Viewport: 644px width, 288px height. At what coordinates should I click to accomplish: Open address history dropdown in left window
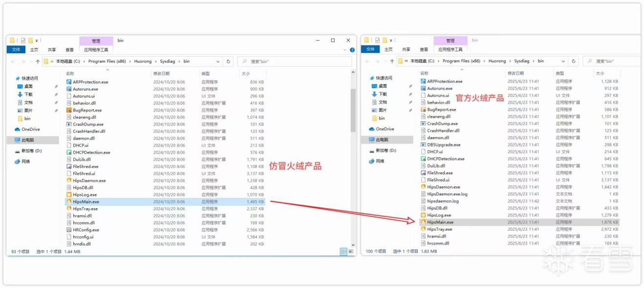tap(218, 62)
